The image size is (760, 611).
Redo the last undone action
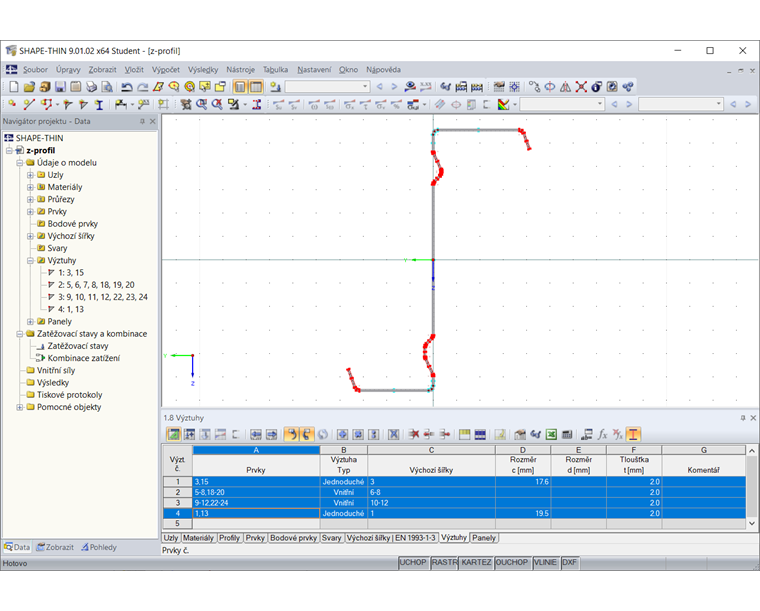coord(142,87)
